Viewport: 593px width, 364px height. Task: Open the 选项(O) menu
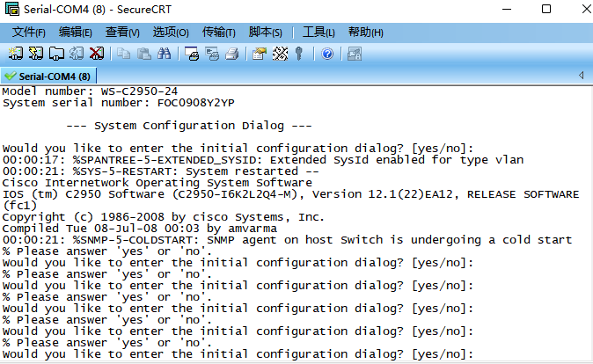(171, 33)
